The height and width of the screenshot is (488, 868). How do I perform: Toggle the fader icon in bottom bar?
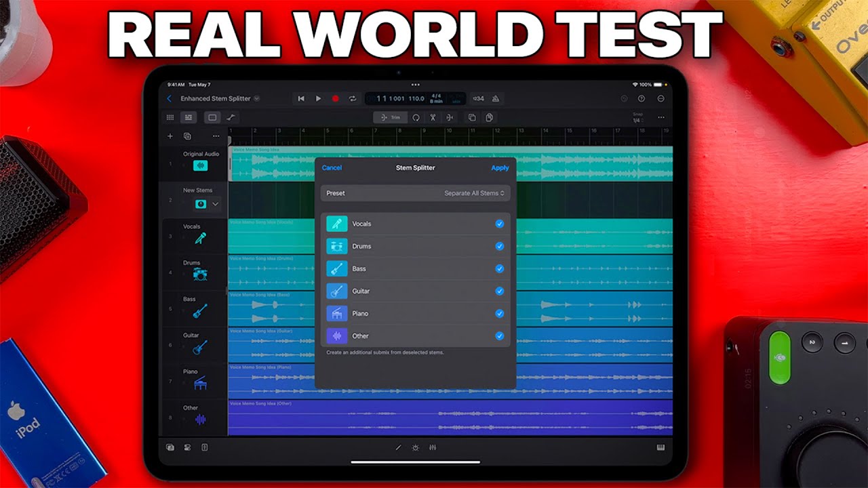coord(205,447)
